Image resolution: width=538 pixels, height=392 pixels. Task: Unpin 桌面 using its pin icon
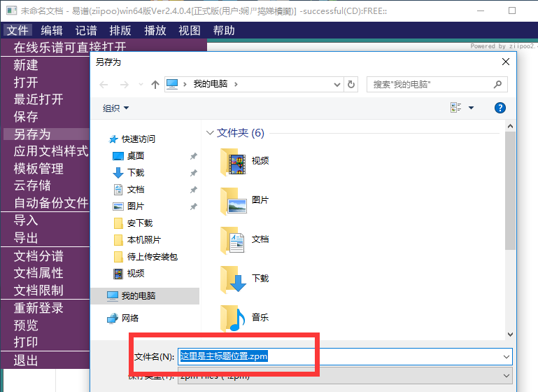(194, 156)
